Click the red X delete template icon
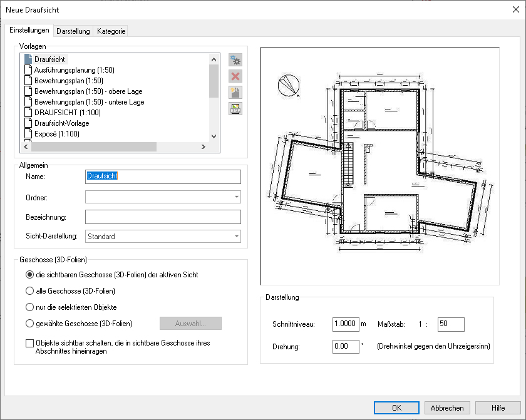Viewport: 526px width, 420px height. coord(235,76)
